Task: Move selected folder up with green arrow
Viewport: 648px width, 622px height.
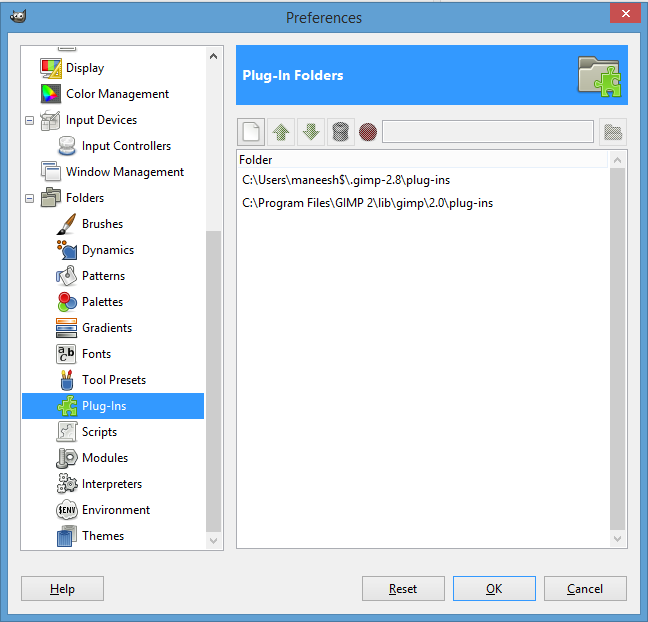Action: 281,132
